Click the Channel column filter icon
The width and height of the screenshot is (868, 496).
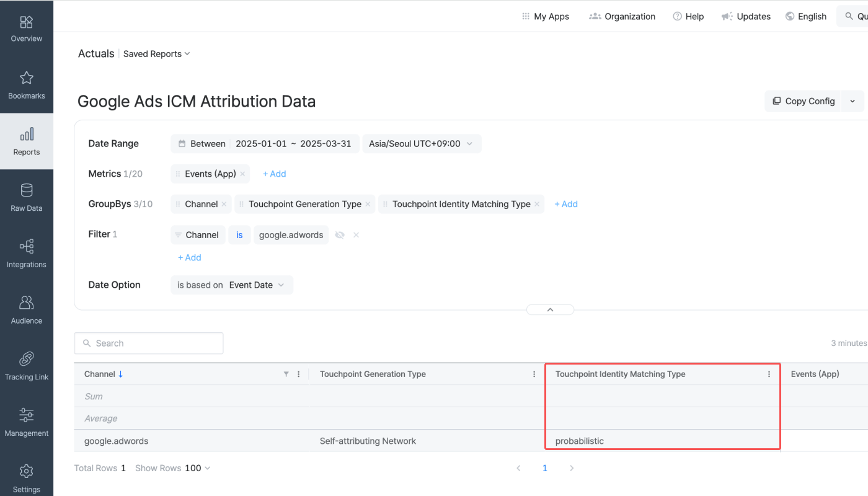coord(286,374)
